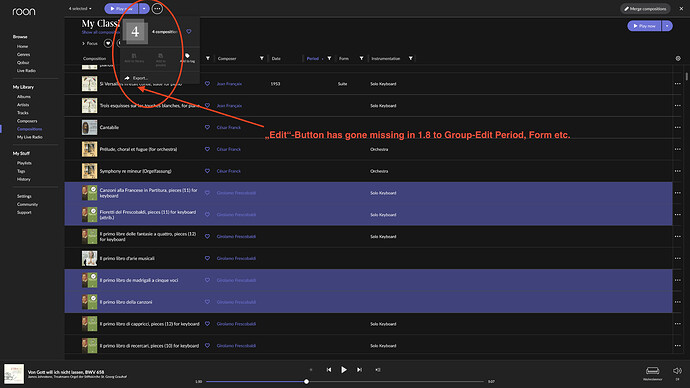
Task: Deselect Il primo libro della canzoni checkmark
Action: click(93, 299)
